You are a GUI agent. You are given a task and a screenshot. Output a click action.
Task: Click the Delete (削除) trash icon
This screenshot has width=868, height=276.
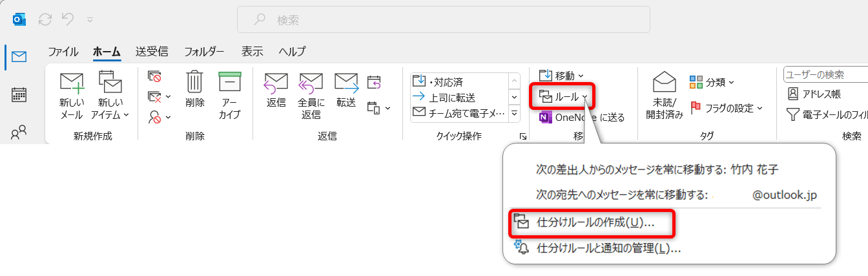coord(194,83)
